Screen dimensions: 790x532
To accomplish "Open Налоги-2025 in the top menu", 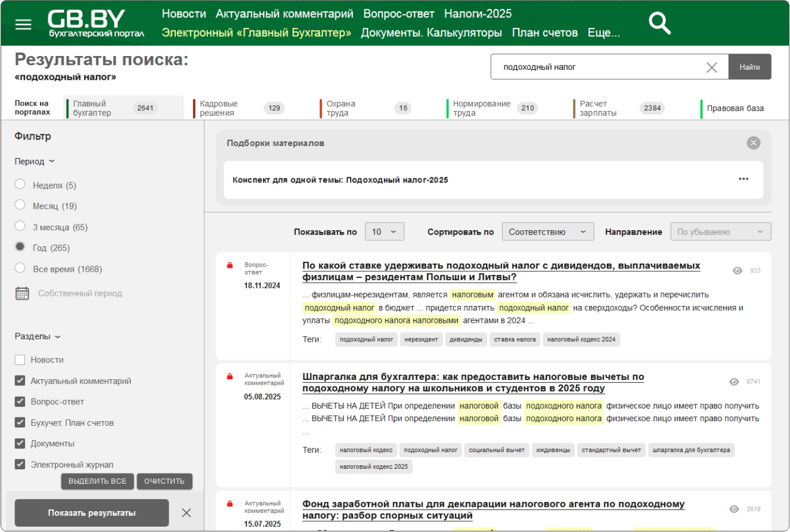I will click(478, 14).
